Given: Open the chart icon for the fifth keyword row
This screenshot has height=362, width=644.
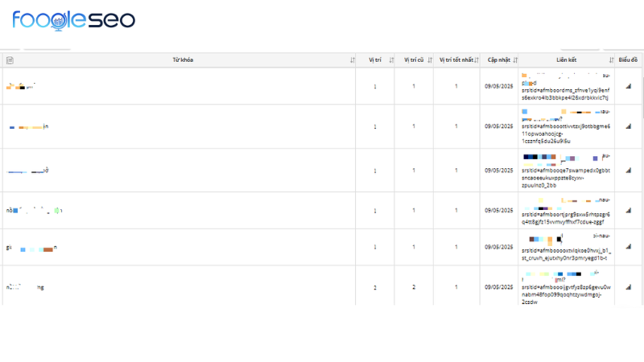Looking at the screenshot, I should (x=629, y=248).
